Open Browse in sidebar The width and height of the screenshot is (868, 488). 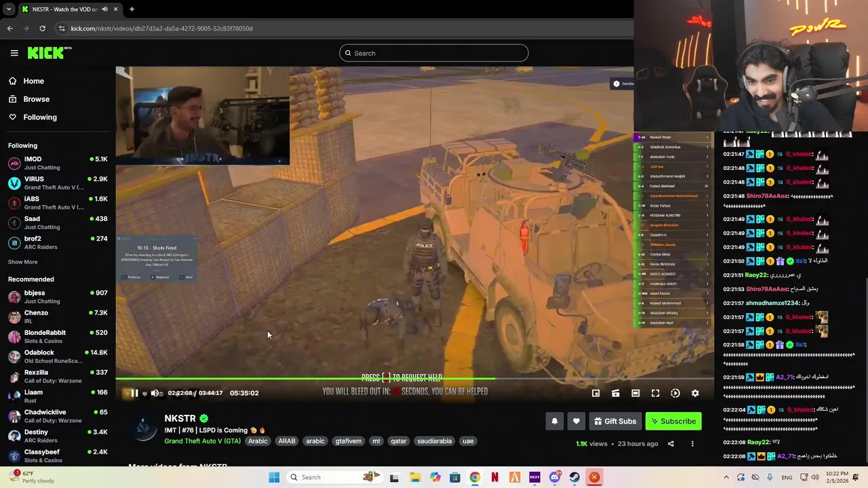coord(58,99)
